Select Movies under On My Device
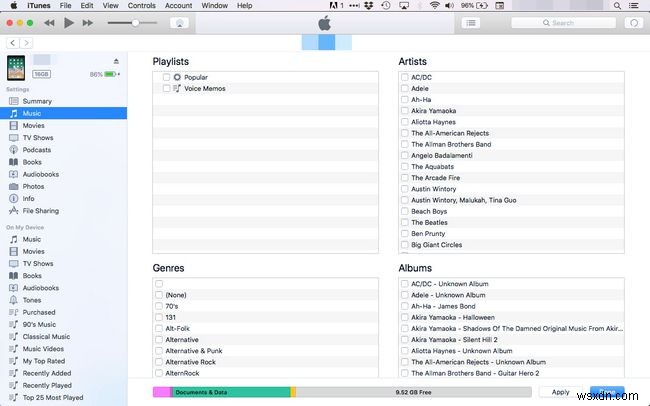 click(33, 251)
